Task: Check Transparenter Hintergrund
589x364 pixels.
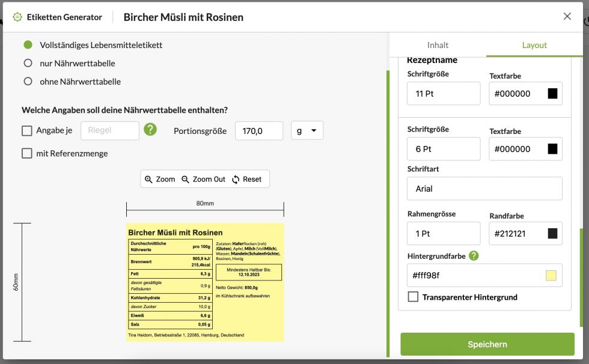Action: coord(412,297)
